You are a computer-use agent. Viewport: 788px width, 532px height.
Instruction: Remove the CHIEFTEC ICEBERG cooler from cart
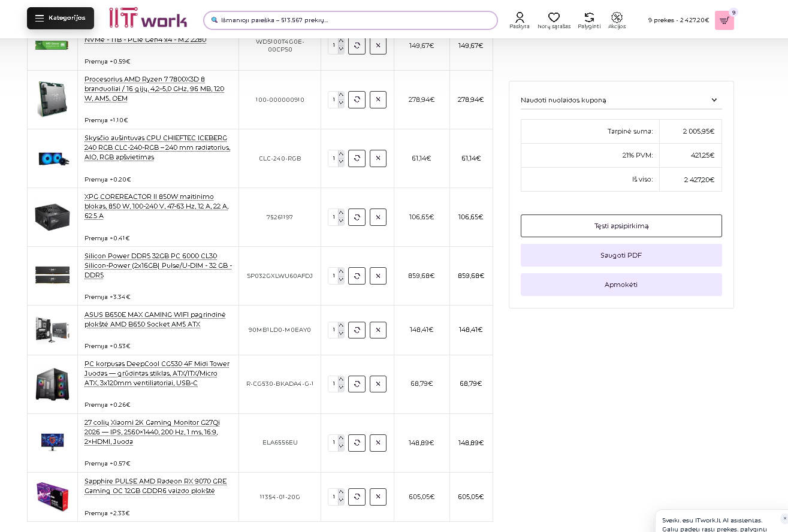(378, 158)
